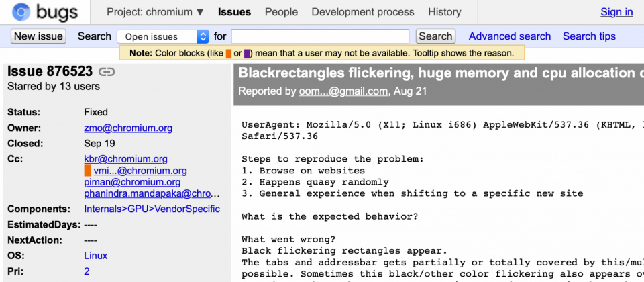Screen dimensions: 644x282
Task: Open the Project: chromium dropdown
Action: tap(155, 12)
